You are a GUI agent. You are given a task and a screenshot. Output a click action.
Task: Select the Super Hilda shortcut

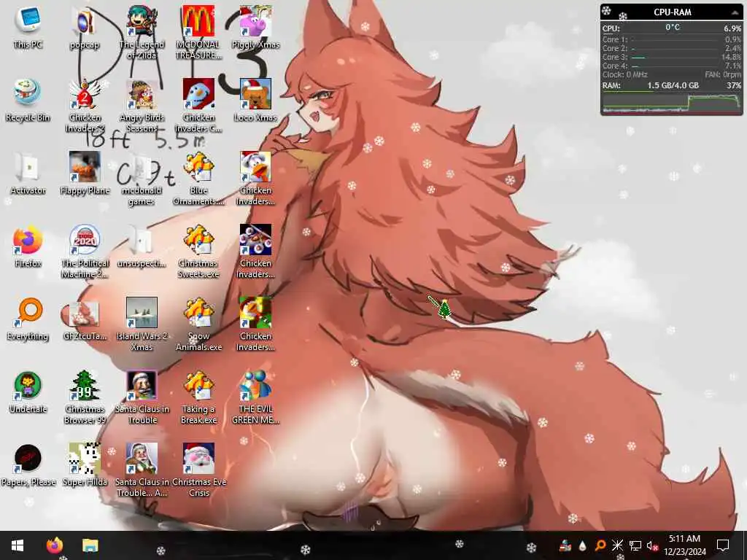point(85,465)
